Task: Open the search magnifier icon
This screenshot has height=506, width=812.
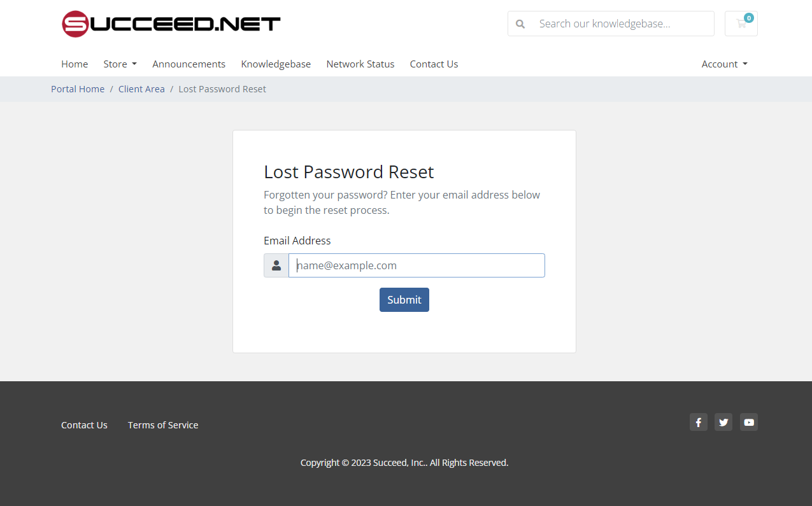Action: pos(520,24)
